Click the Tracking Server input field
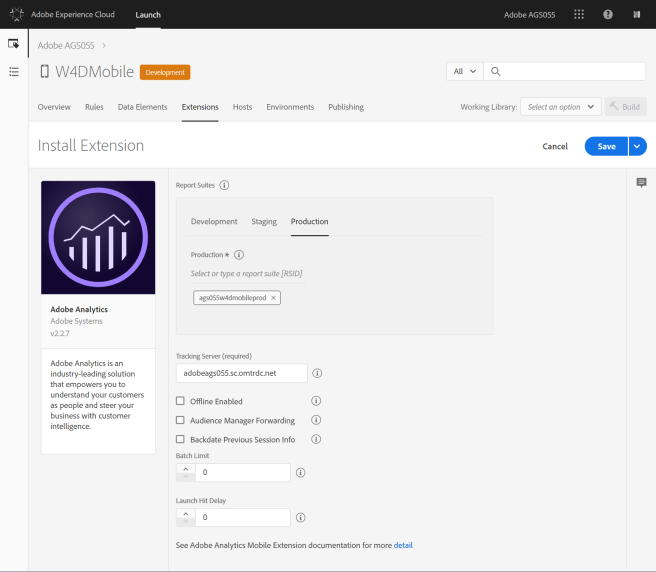Screen dimensions: 656x572 point(240,373)
